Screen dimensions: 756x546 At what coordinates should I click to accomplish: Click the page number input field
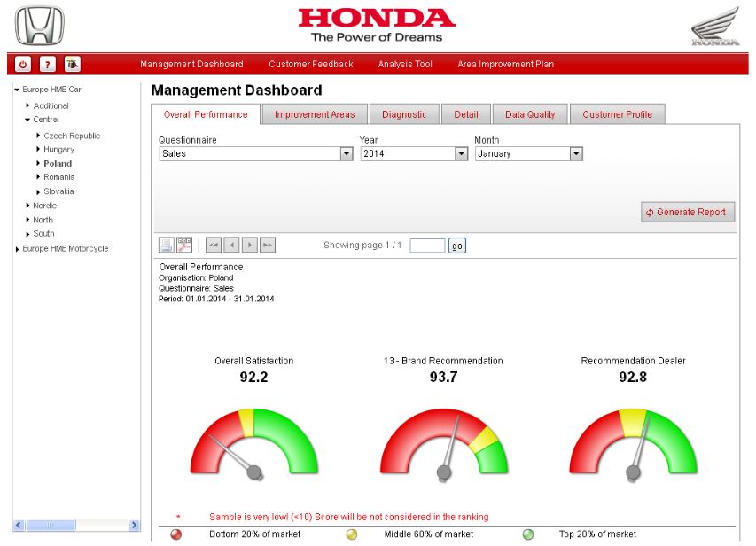(x=427, y=246)
